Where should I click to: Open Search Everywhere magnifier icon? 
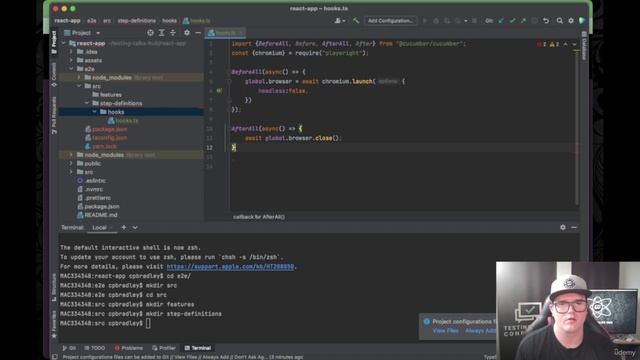[560, 20]
